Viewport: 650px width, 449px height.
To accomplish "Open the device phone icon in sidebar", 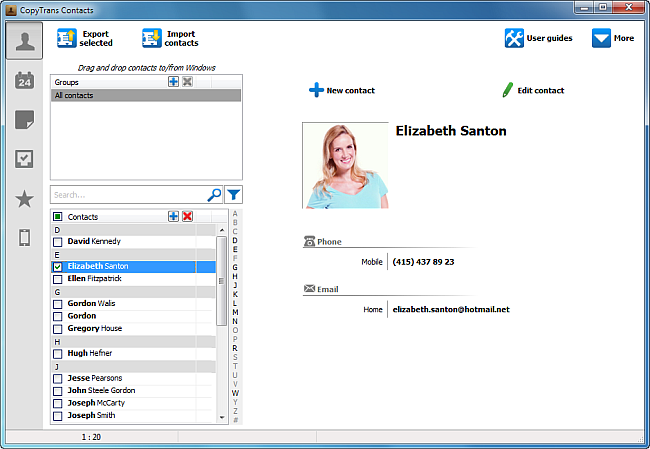I will tap(24, 238).
